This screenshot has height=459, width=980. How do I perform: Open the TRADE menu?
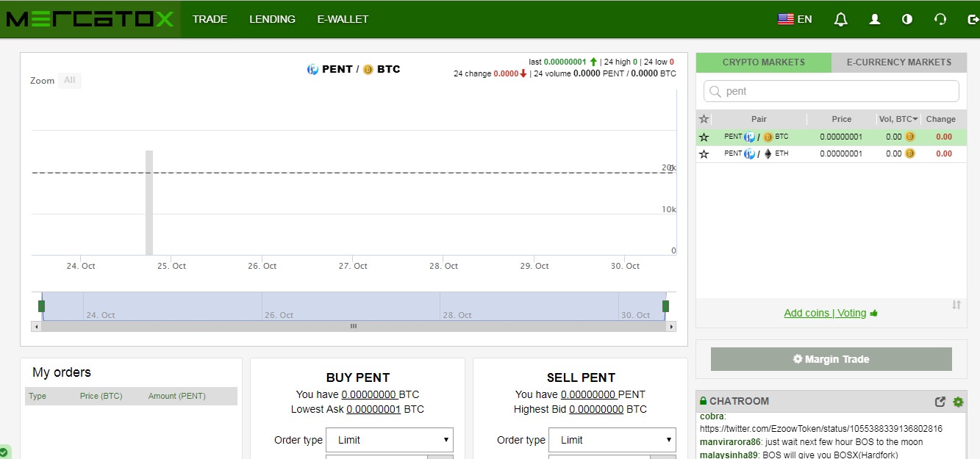(x=210, y=19)
